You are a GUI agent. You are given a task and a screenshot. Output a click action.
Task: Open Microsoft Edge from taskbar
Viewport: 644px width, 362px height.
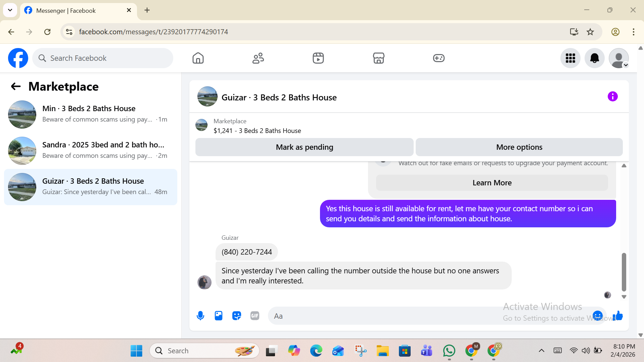click(316, 351)
